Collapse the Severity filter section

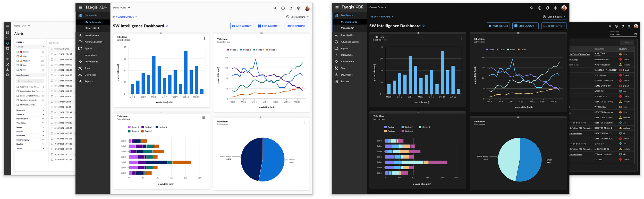(x=30, y=47)
